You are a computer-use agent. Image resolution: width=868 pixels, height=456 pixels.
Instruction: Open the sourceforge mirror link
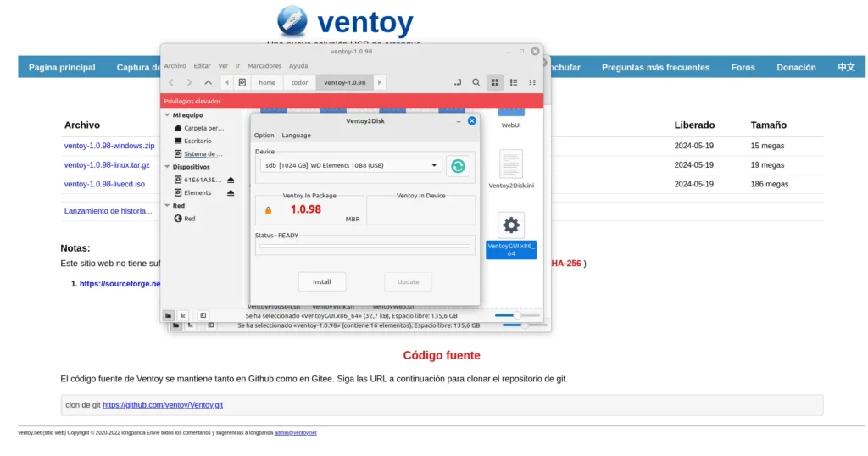point(120,284)
